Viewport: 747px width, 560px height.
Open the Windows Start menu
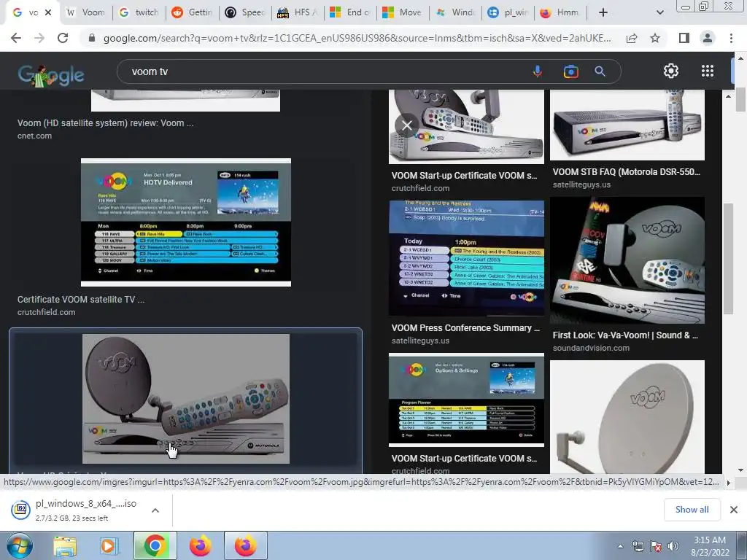pos(20,545)
